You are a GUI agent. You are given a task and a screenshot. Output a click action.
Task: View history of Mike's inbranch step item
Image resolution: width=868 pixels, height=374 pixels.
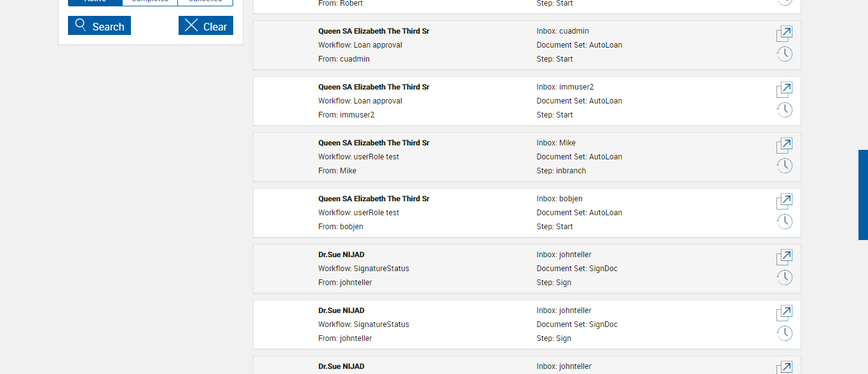point(784,166)
